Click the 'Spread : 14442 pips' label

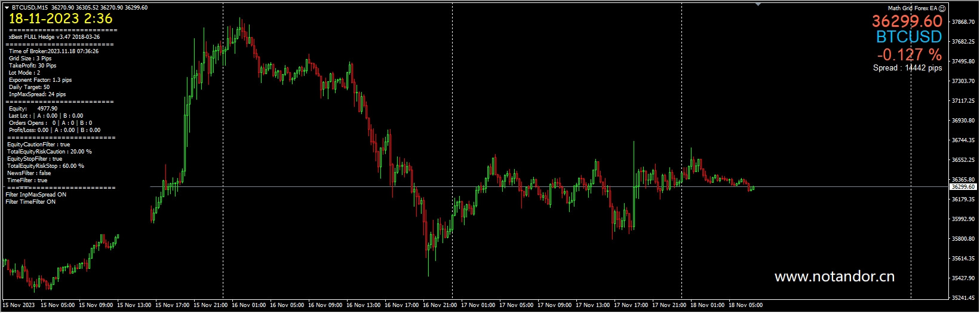(x=908, y=68)
